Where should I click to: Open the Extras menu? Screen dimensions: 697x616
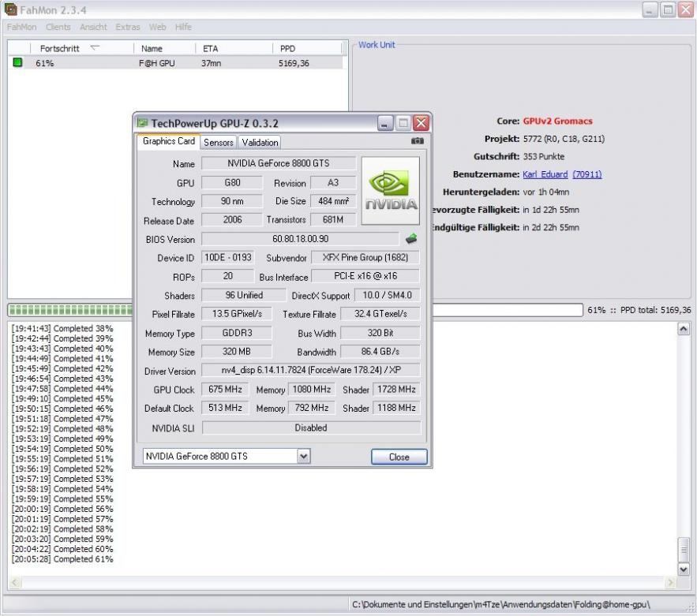pyautogui.click(x=128, y=27)
